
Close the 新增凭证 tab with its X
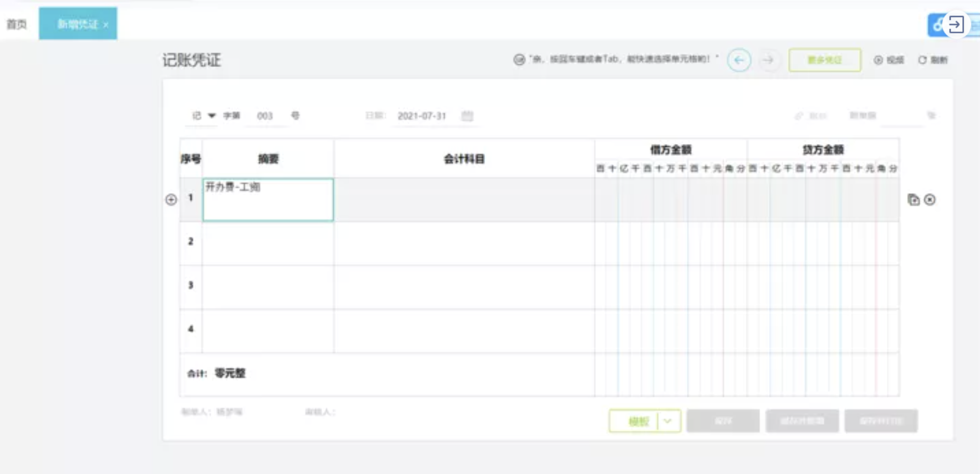click(x=106, y=25)
